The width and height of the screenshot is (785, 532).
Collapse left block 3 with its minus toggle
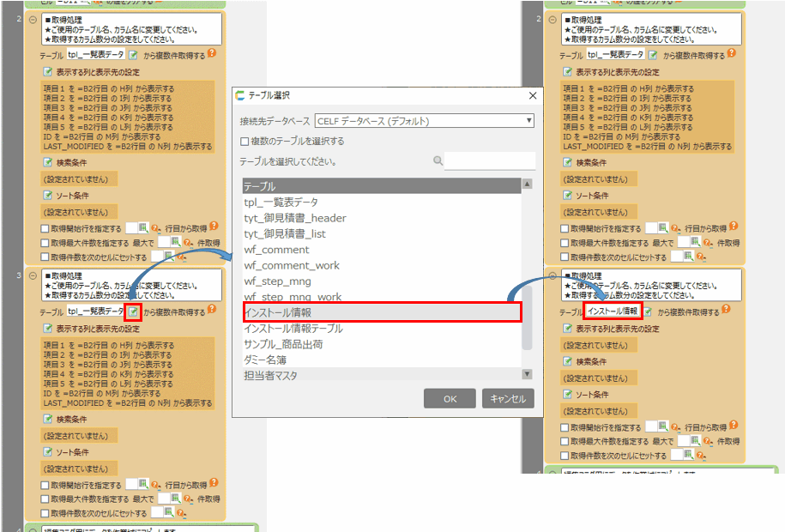(33, 276)
